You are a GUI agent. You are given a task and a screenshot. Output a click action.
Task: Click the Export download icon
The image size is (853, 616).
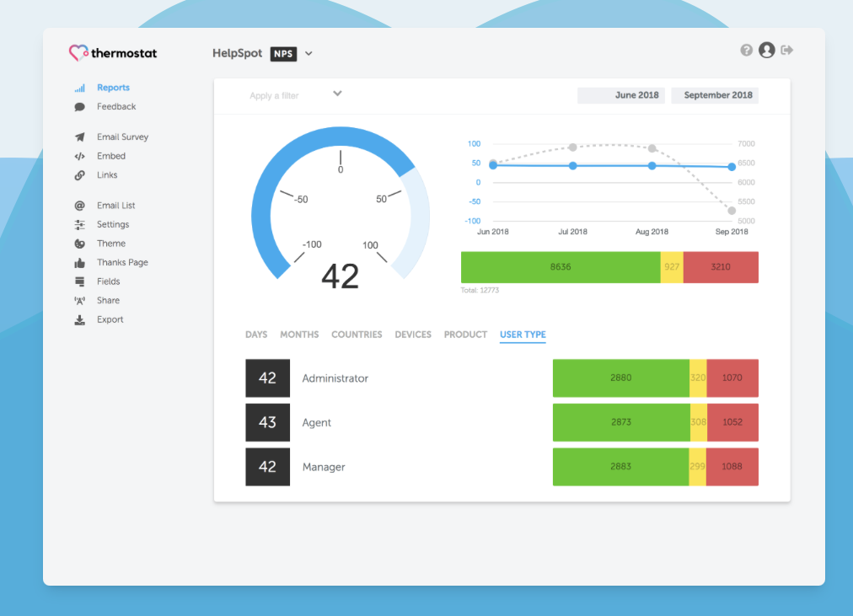[x=79, y=320]
